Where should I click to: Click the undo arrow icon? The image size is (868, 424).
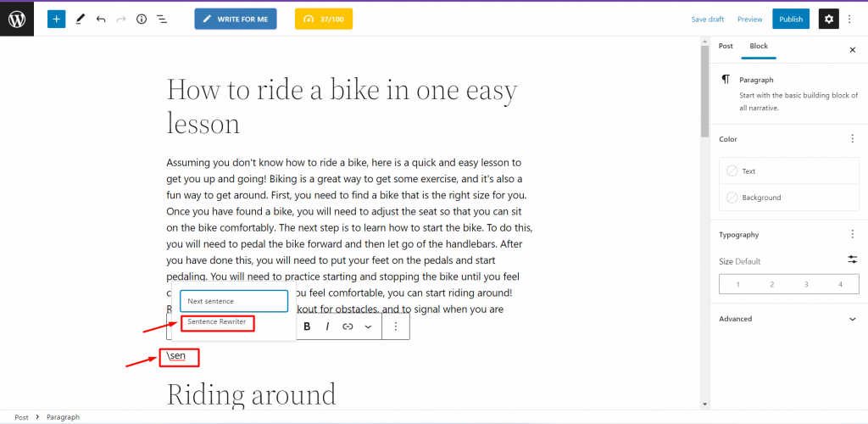coord(101,19)
